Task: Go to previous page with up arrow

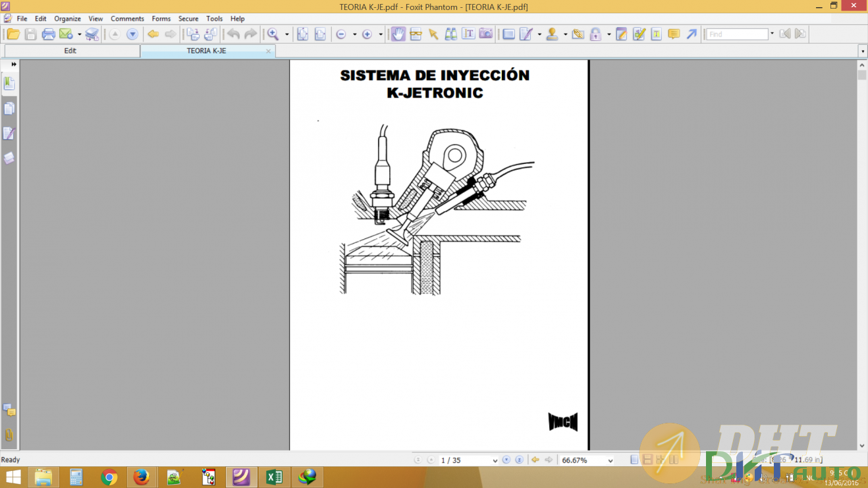Action: pos(115,34)
